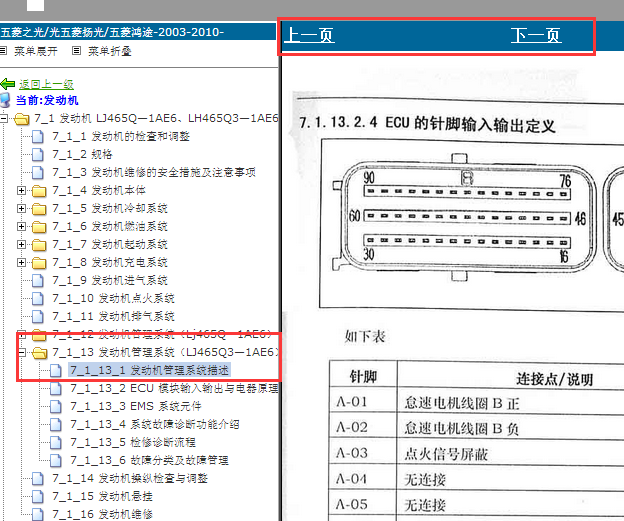Screen dimensions: 624x521
Task: Click document icon beside 7_1_11 发动机排气系统
Action: point(38,316)
